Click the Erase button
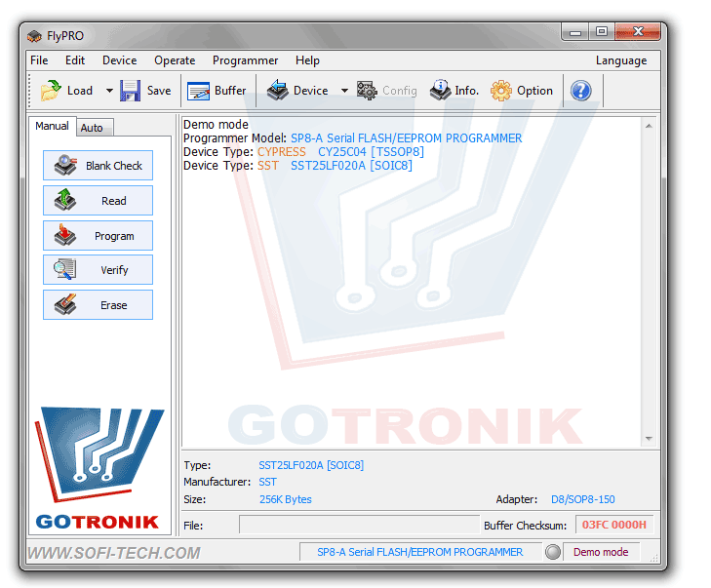 (98, 305)
